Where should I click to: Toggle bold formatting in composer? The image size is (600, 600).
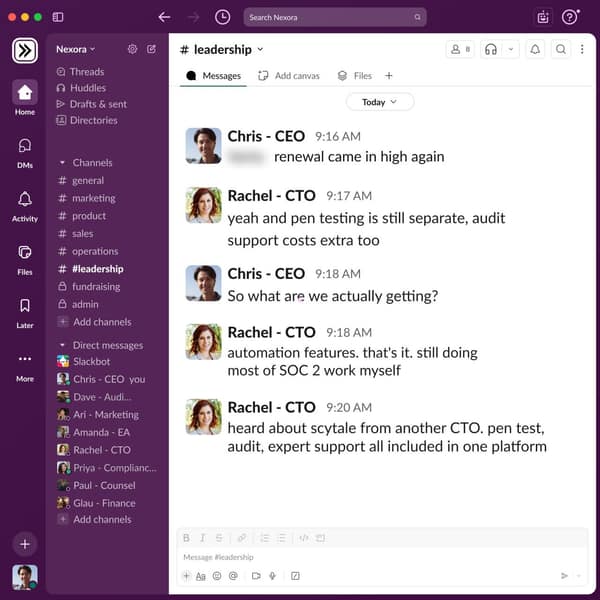[186, 538]
